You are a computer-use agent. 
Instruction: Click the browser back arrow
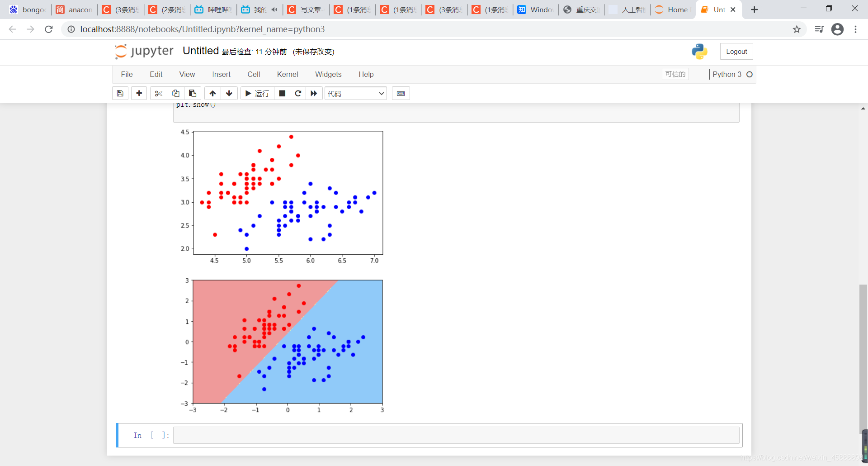(x=12, y=29)
